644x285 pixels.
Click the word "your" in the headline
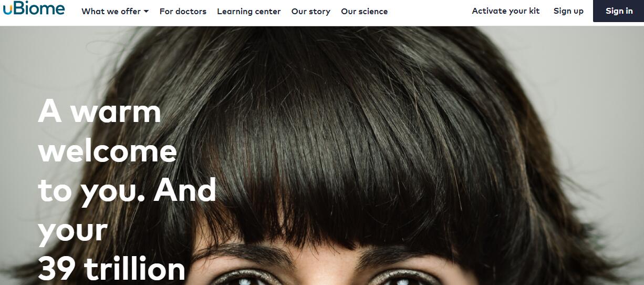72,231
